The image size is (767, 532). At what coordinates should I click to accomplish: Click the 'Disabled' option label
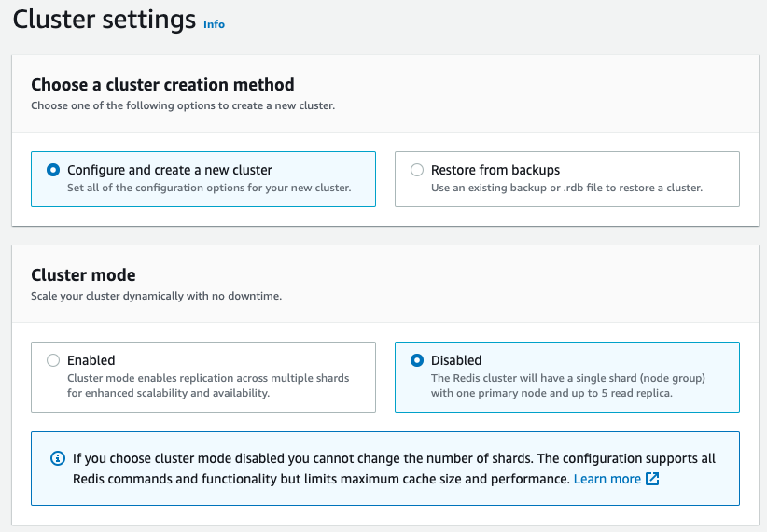tap(456, 360)
